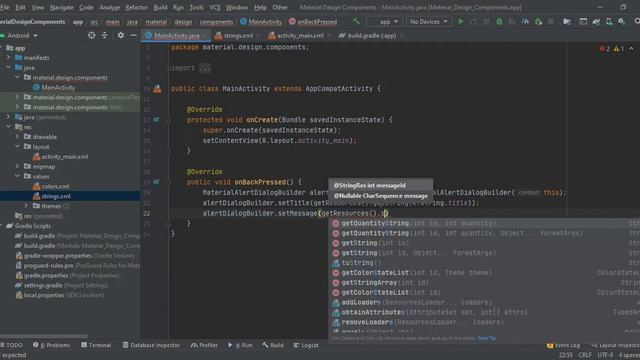This screenshot has height=360, width=640.
Task: Click the green Debug app bug icon
Action: click(x=499, y=21)
